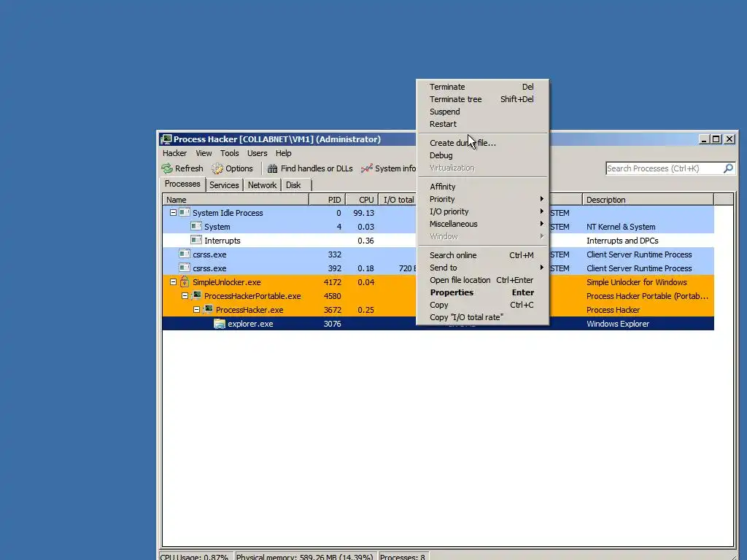The width and height of the screenshot is (747, 560).
Task: Open the Users menu
Action: (x=257, y=153)
